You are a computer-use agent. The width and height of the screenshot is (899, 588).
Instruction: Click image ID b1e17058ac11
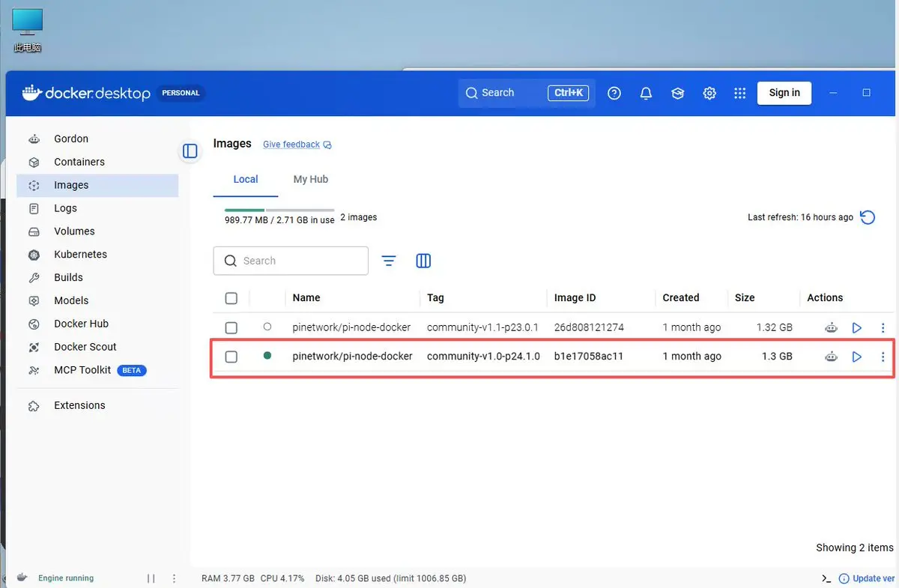coord(589,357)
